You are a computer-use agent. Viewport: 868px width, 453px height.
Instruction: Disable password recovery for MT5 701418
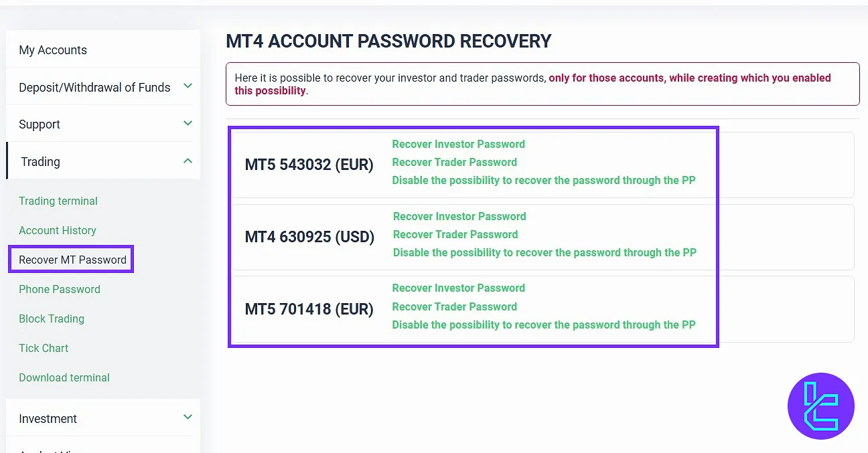543,325
